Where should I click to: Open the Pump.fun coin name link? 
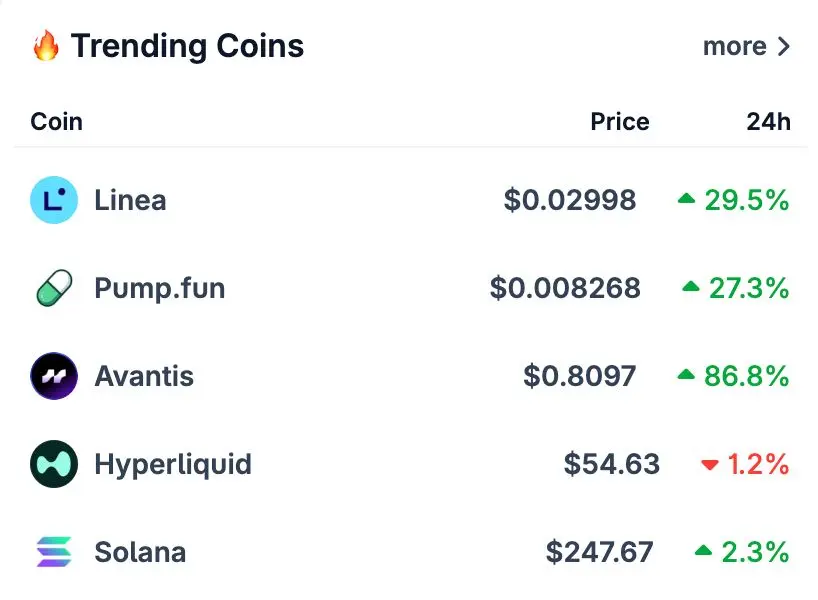tap(160, 288)
